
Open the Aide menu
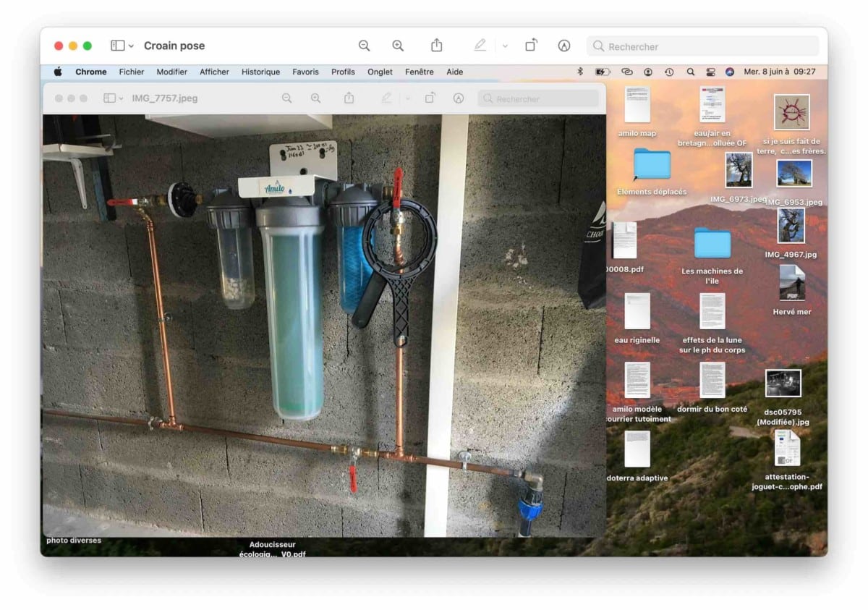(x=455, y=72)
